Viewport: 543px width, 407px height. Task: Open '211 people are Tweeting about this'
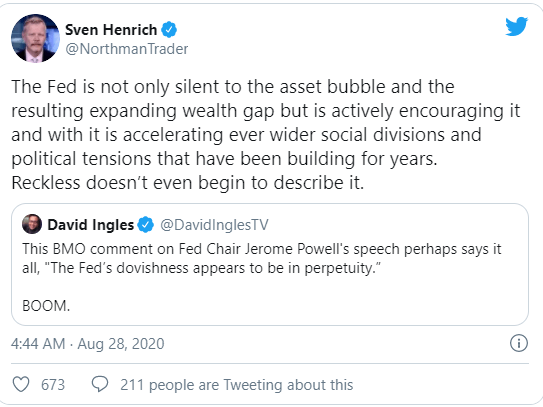click(x=237, y=385)
